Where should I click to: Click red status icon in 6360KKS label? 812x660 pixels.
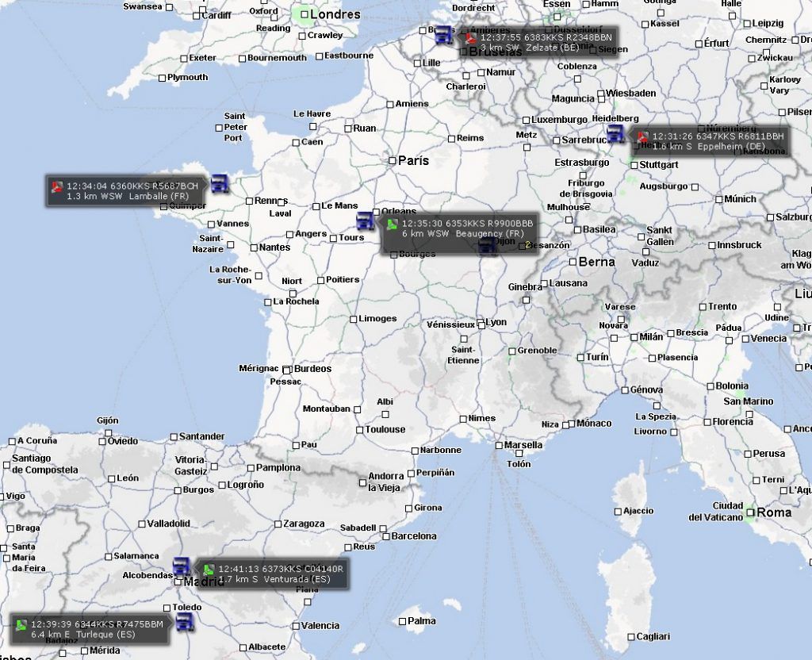[57, 186]
